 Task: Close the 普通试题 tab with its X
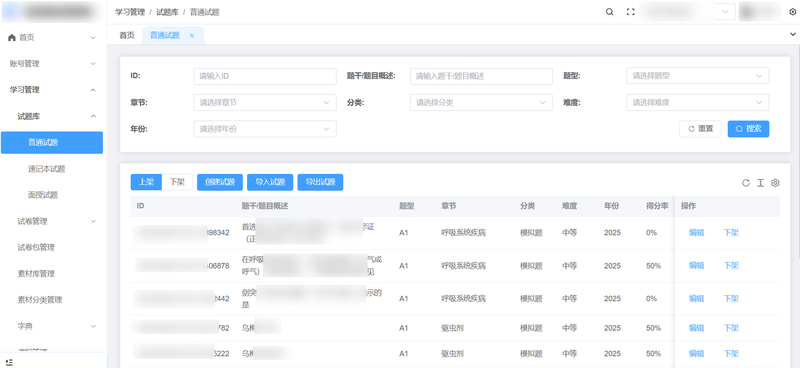(x=192, y=36)
